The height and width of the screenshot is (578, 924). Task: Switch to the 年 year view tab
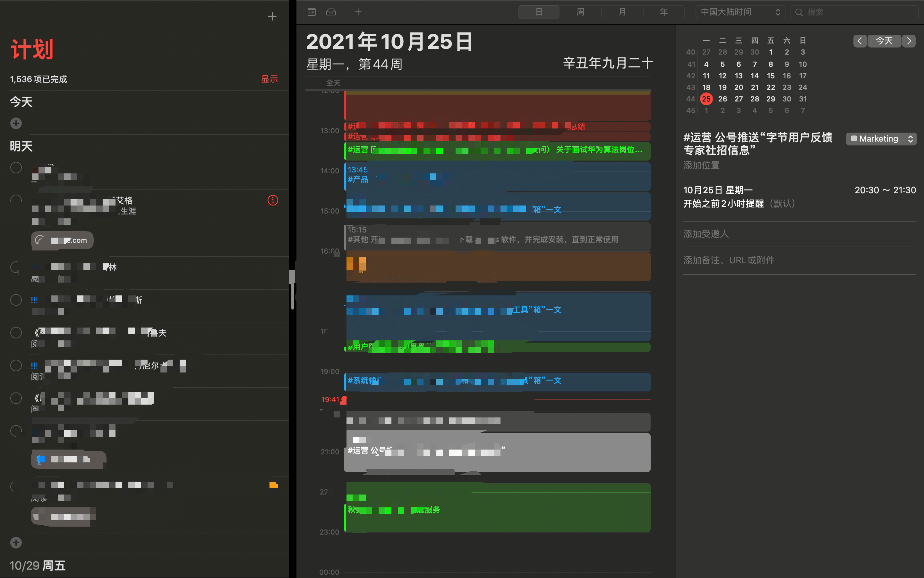[663, 12]
